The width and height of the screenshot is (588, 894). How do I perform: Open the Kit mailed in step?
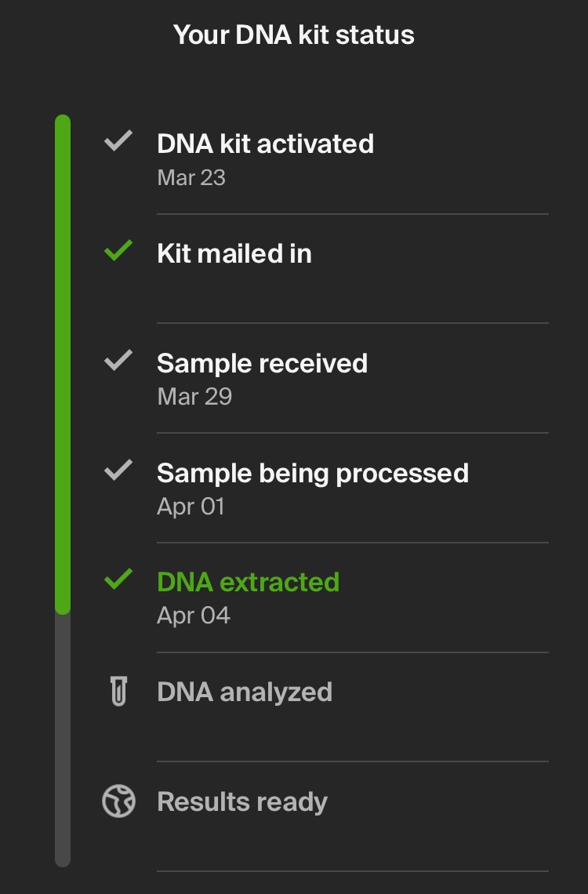coord(234,254)
